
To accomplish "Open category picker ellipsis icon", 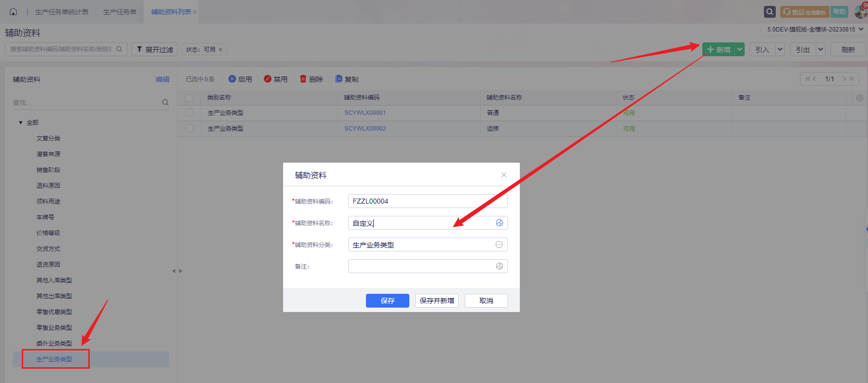I will (499, 244).
